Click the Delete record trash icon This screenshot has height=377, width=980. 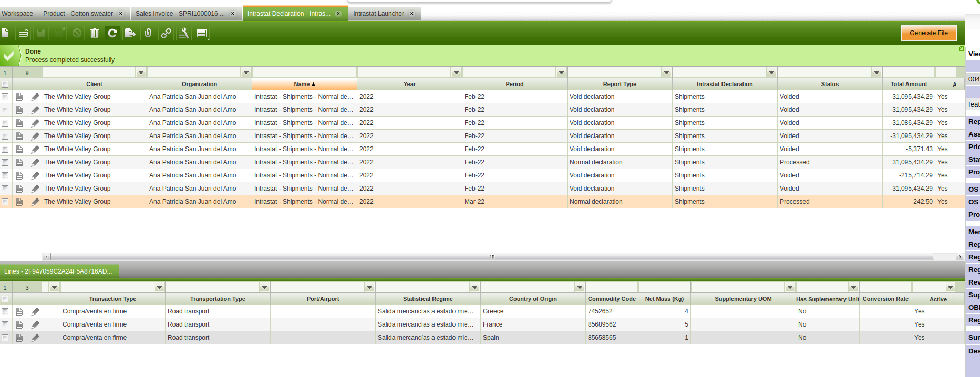(x=95, y=34)
